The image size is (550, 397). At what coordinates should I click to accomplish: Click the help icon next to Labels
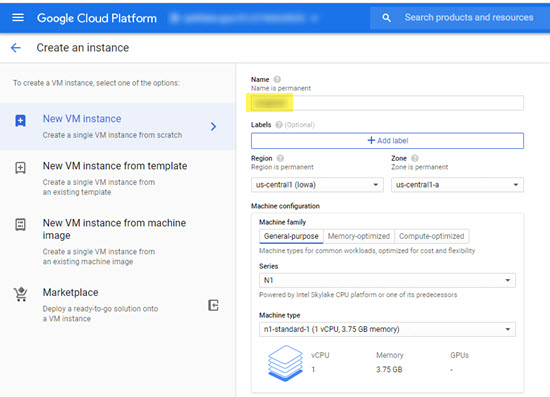tap(279, 125)
